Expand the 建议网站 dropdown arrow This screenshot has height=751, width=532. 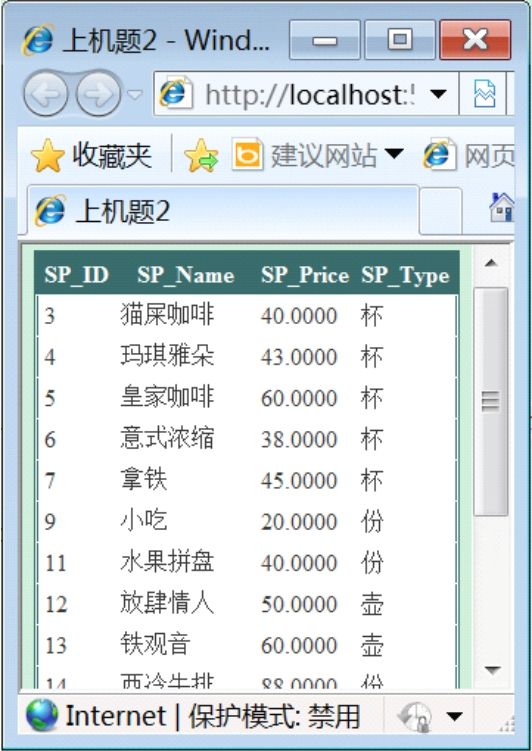[x=393, y=153]
